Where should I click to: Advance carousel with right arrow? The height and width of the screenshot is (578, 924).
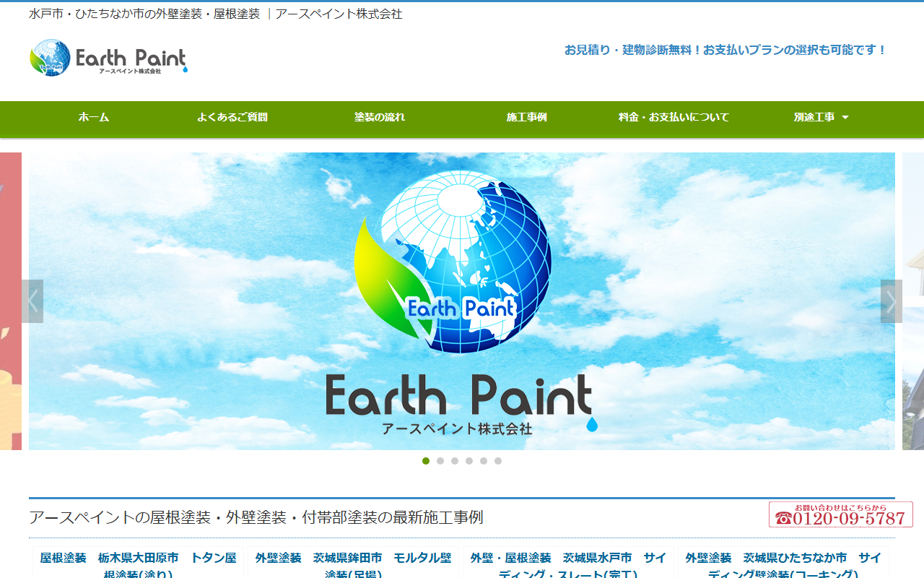pos(892,301)
